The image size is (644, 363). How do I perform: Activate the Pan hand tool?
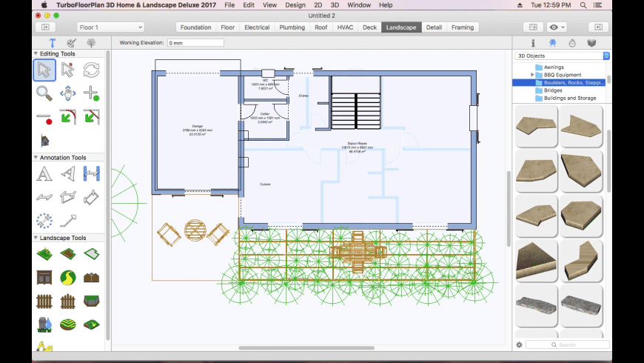pos(67,93)
